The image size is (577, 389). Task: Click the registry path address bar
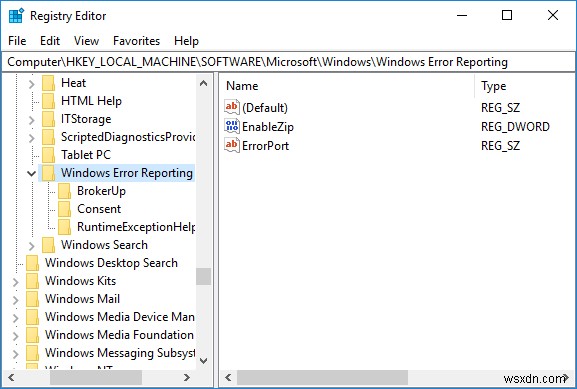288,62
